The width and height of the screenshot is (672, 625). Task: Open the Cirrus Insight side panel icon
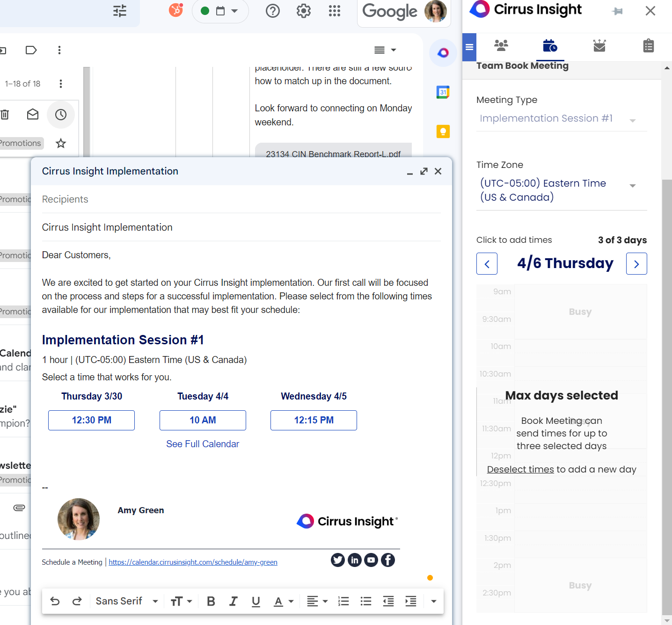click(x=443, y=53)
